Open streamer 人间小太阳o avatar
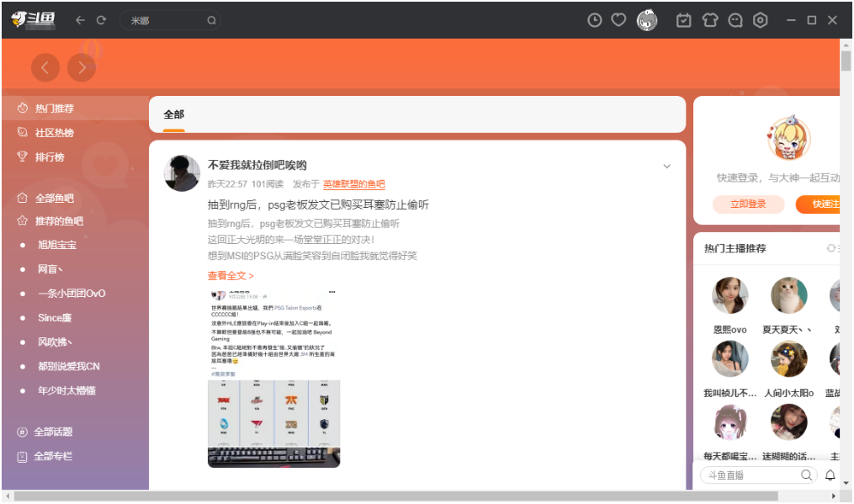Screen dimensions: 854x504 (x=788, y=358)
